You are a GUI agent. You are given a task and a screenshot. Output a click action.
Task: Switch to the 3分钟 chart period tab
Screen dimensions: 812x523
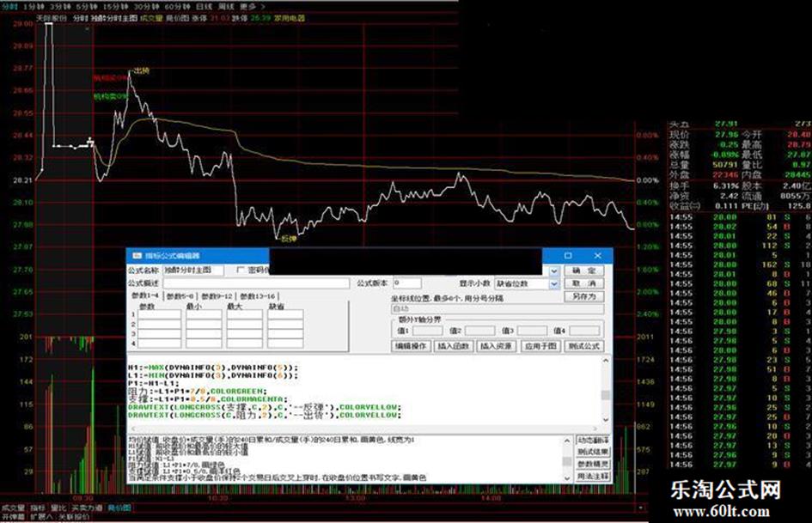click(59, 6)
